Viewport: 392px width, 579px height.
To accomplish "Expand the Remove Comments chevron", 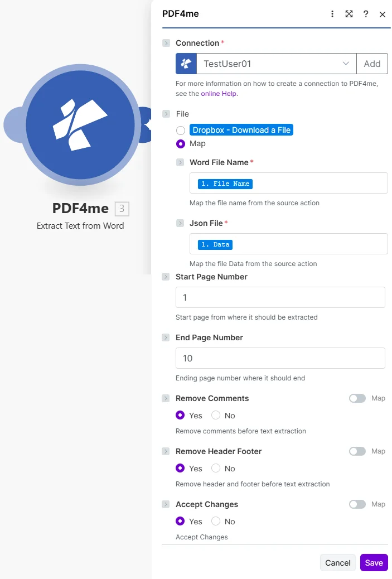I will 166,398.
